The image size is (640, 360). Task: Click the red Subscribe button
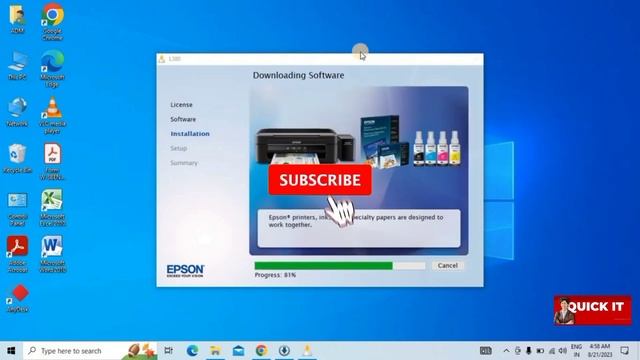click(x=320, y=180)
